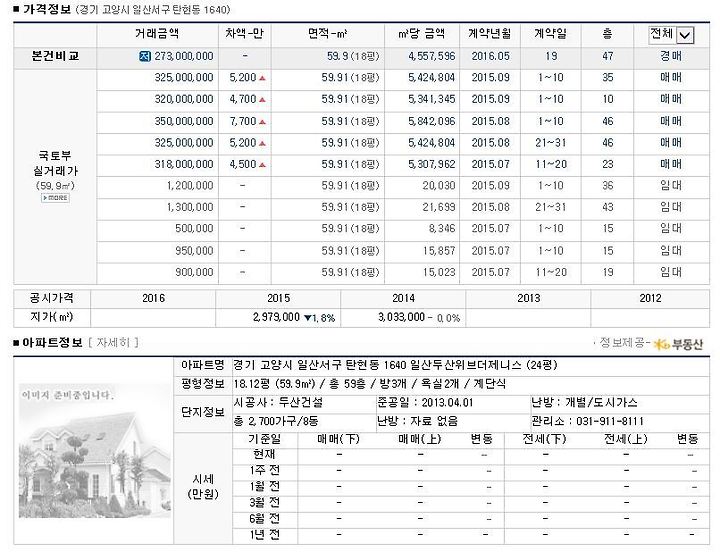Viewport: 720px width, 552px height.
Task: Click the red up arrow beside 4,700
Action: point(262,100)
